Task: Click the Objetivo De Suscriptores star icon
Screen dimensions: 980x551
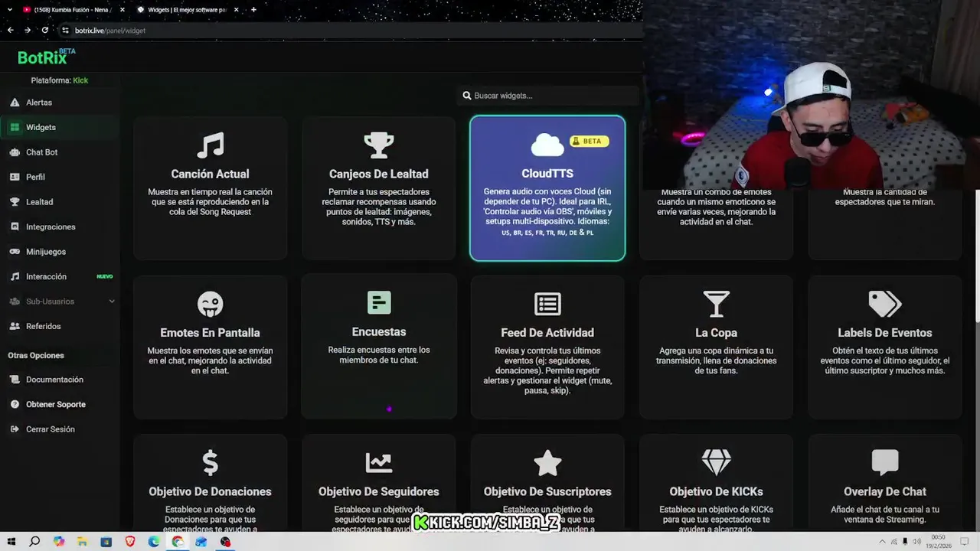Action: (x=547, y=462)
